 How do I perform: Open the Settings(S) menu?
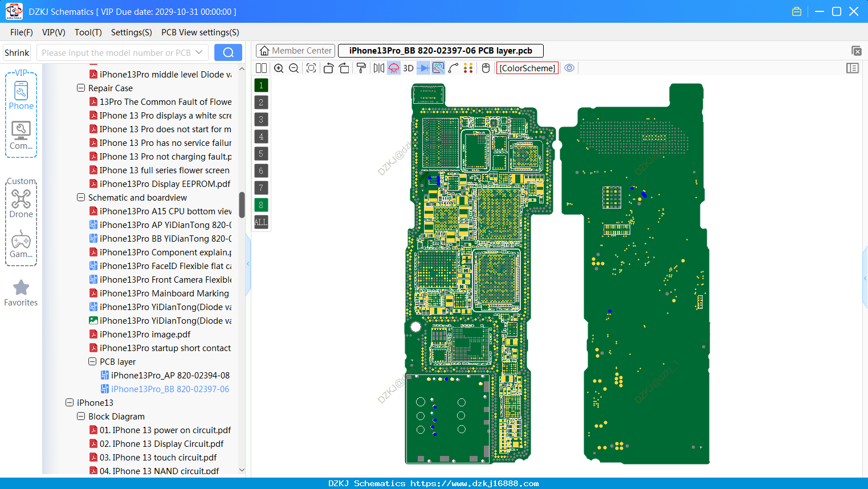[x=132, y=32]
